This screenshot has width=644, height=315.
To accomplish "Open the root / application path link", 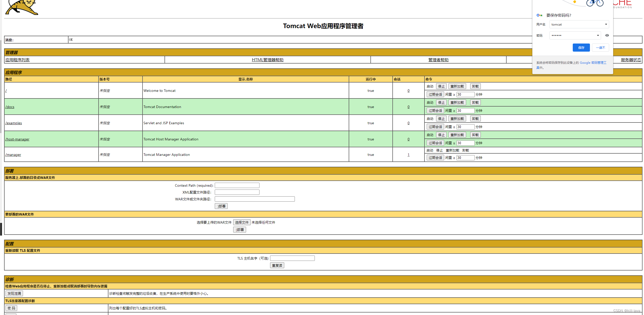I will [x=6, y=91].
